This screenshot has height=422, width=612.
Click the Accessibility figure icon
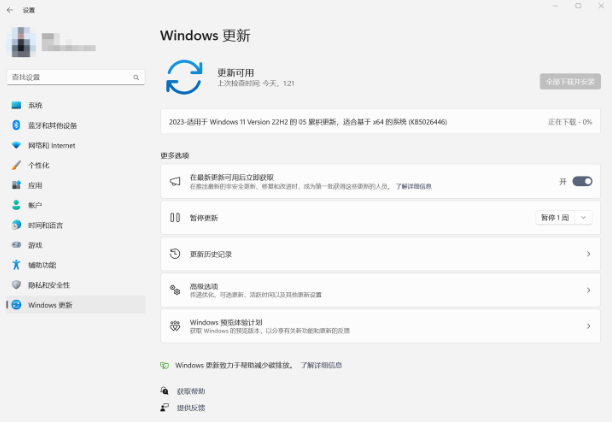click(x=16, y=265)
